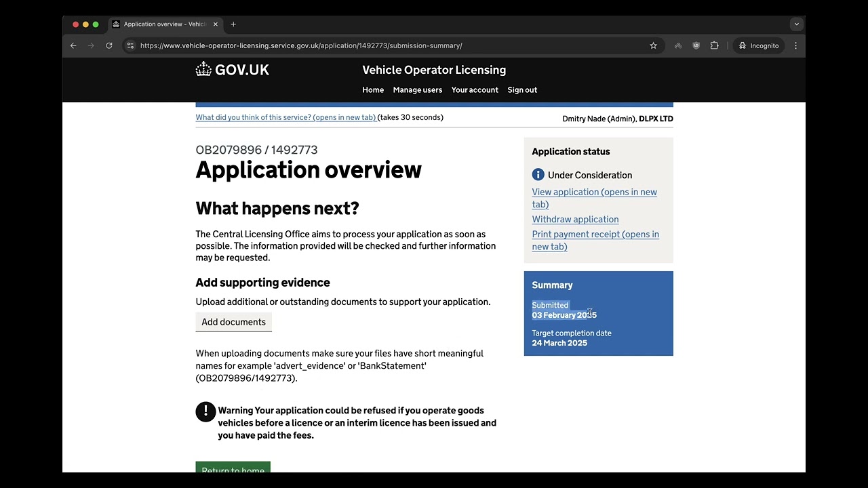
Task: Open the Home menu item
Action: 373,89
